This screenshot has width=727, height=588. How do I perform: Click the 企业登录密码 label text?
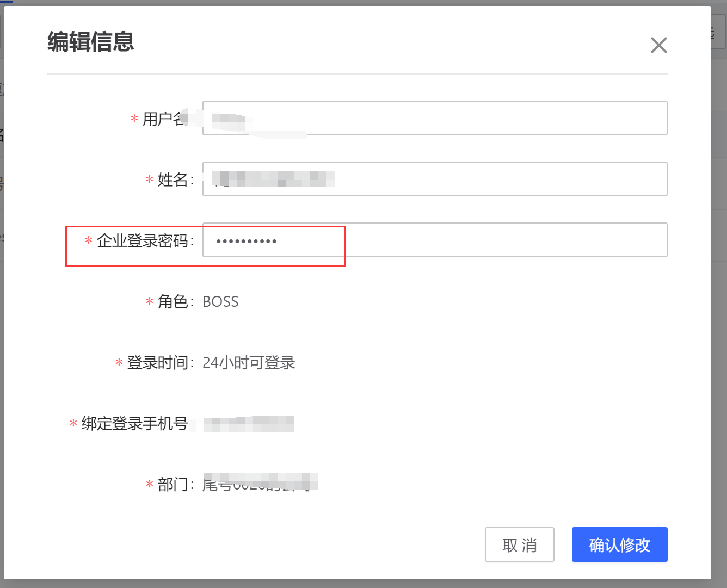tap(144, 240)
